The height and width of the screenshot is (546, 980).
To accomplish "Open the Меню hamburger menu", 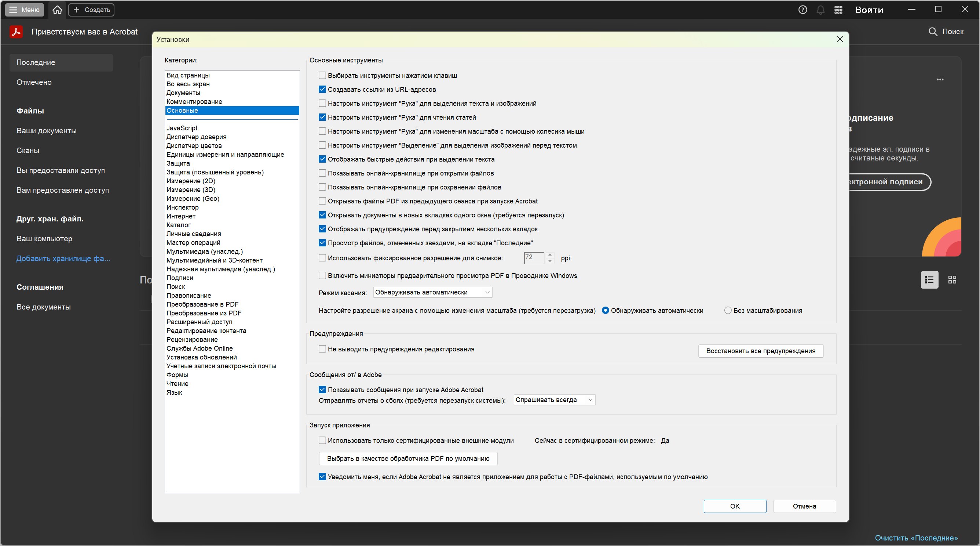I will coord(25,10).
